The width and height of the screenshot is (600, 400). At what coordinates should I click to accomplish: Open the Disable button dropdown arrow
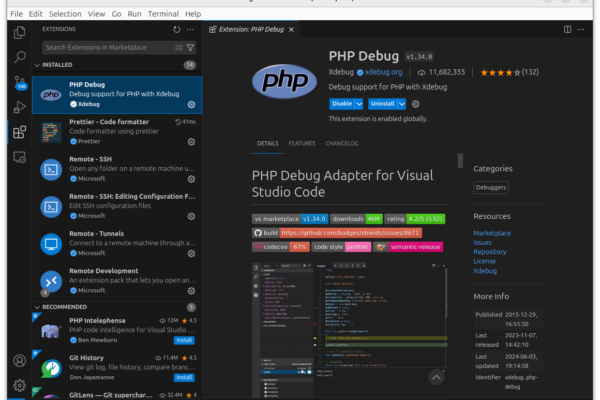pyautogui.click(x=359, y=104)
